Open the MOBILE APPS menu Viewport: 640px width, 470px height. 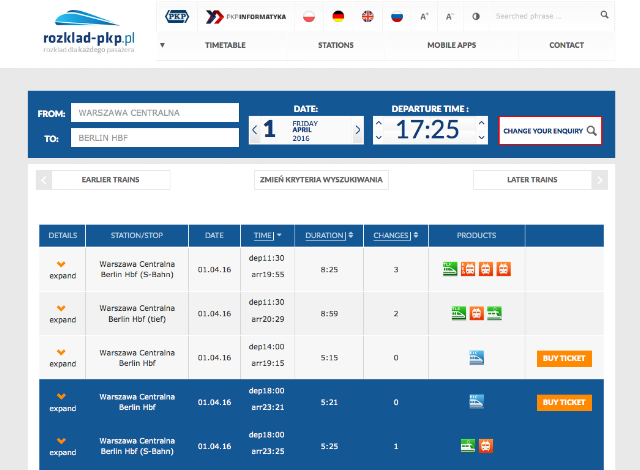pos(451,45)
